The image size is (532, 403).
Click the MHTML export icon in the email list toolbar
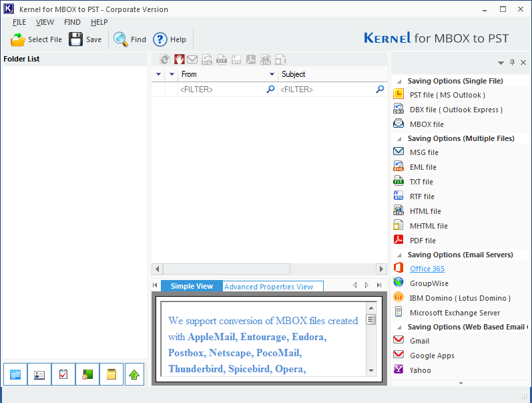click(280, 59)
